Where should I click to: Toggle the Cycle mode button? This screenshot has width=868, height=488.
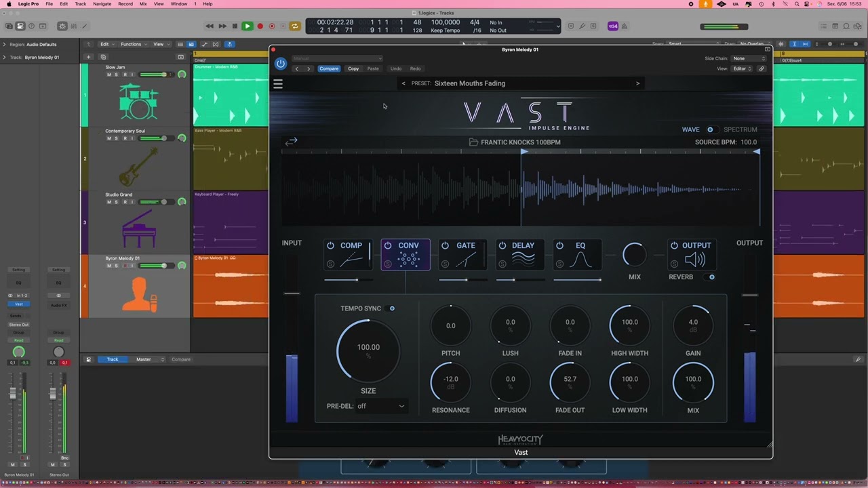[x=294, y=26]
